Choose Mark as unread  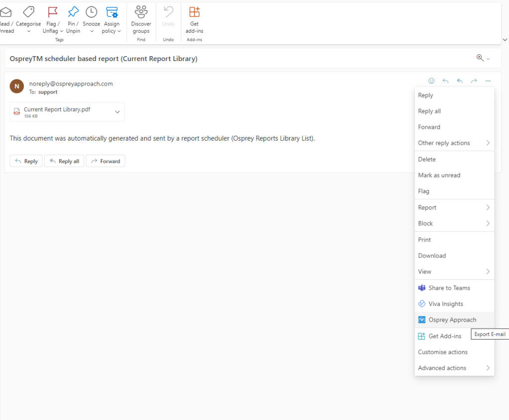click(454, 175)
